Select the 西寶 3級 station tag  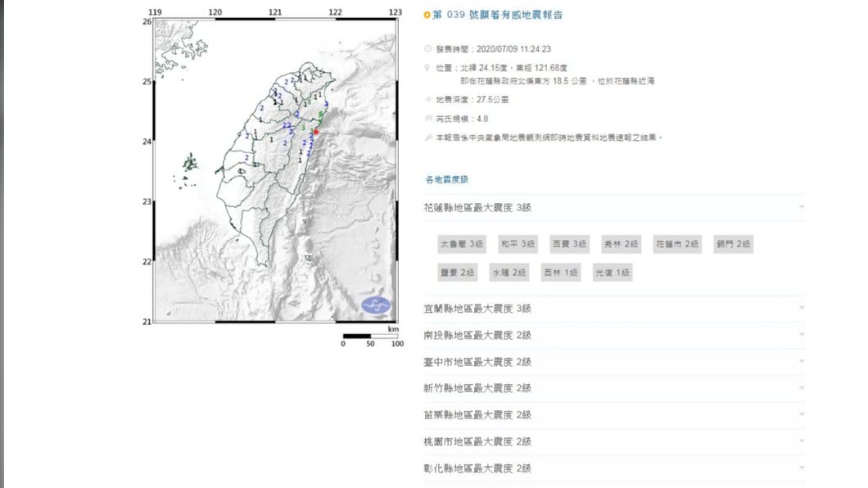coord(569,244)
